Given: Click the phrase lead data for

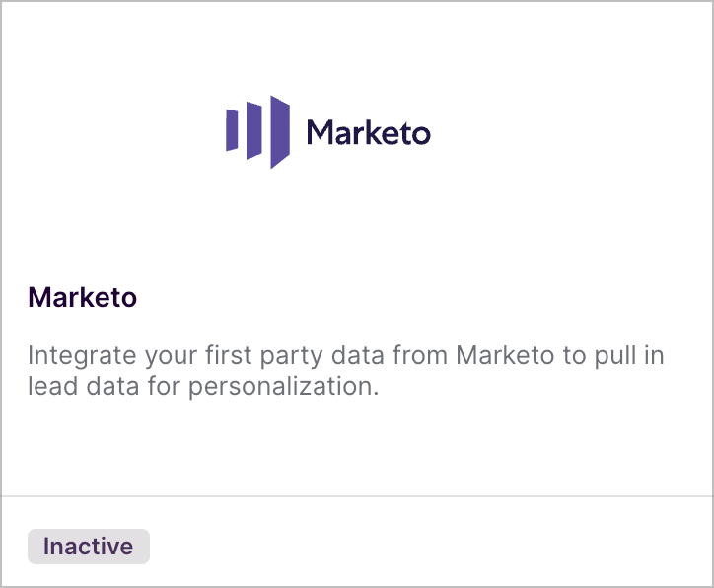Looking at the screenshot, I should (x=105, y=386).
